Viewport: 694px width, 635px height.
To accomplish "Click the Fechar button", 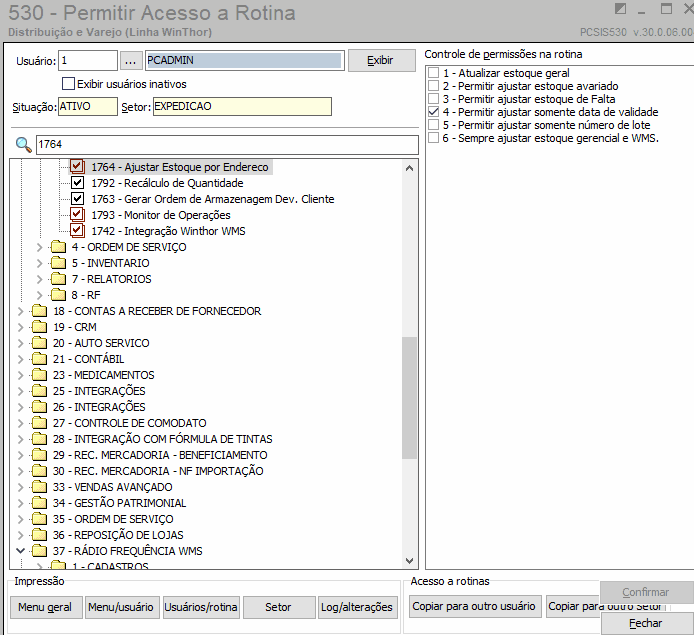I will [x=646, y=623].
